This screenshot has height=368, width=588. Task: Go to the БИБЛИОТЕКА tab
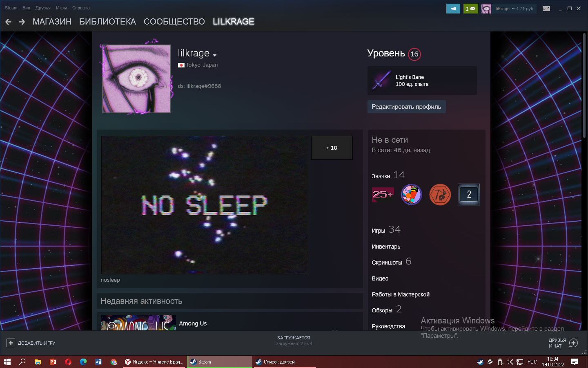pos(107,22)
